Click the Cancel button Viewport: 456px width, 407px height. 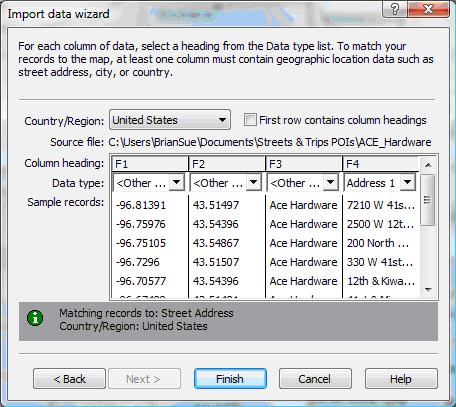point(315,379)
